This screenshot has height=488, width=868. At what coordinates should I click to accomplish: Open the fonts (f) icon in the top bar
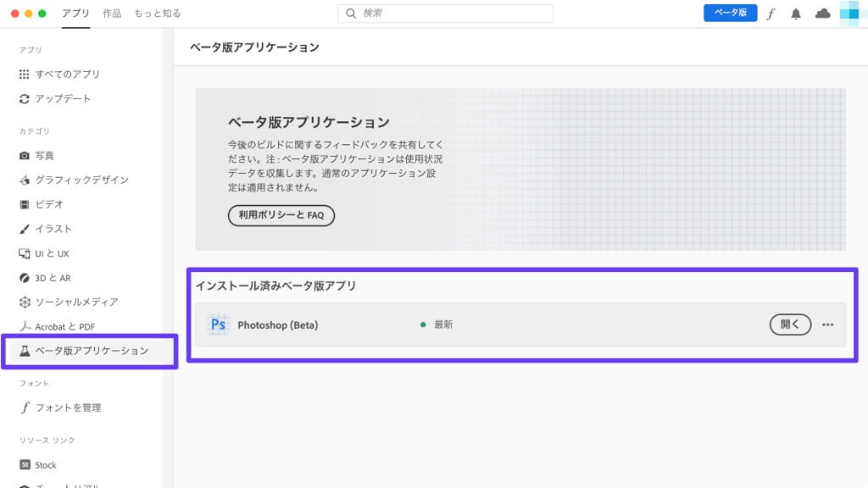771,14
